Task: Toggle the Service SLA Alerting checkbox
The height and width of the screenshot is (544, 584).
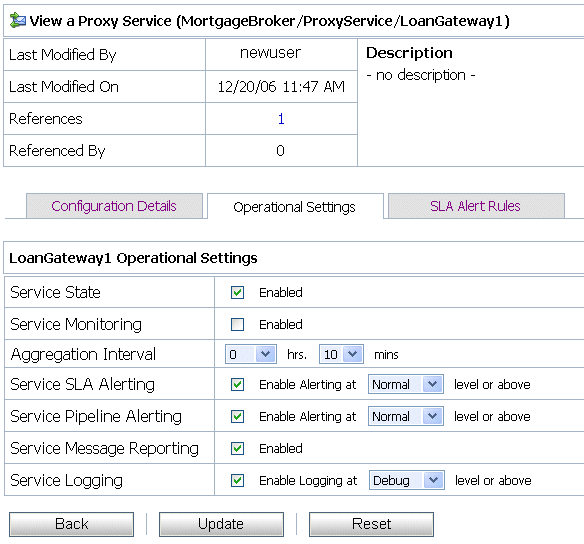Action: tap(237, 384)
